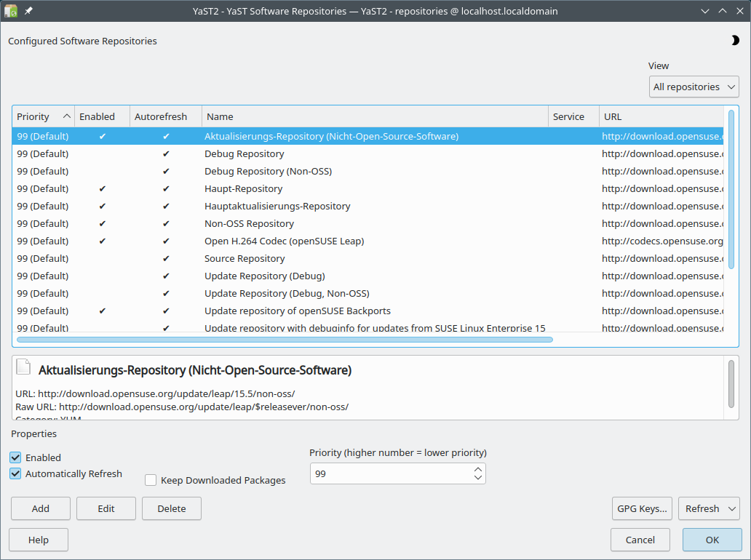
Task: Sort by the Service column header
Action: click(573, 117)
